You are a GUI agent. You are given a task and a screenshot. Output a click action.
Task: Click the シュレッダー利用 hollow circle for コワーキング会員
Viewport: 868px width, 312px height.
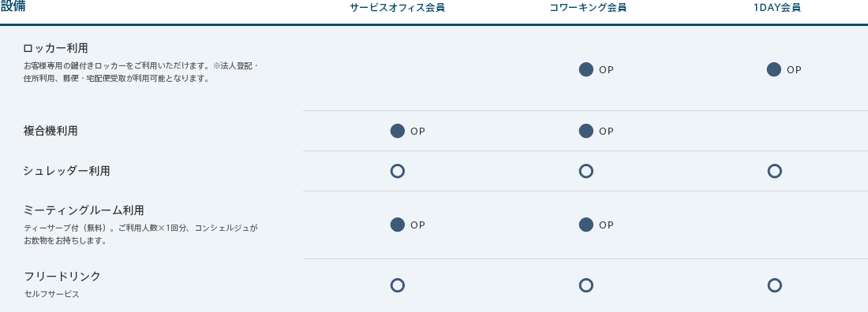click(586, 171)
